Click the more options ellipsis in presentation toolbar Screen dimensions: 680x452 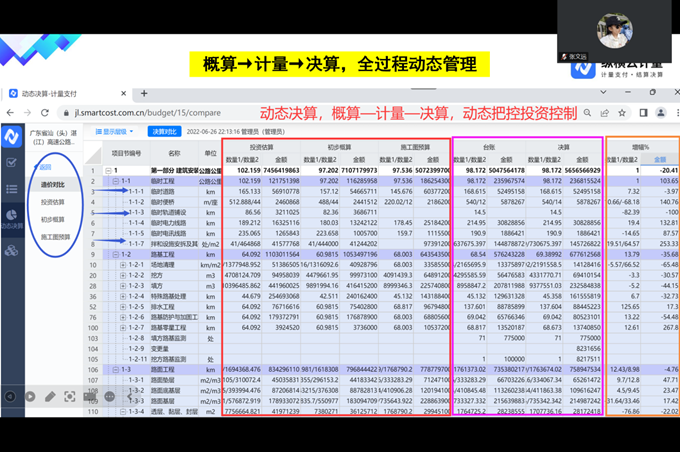tap(110, 396)
